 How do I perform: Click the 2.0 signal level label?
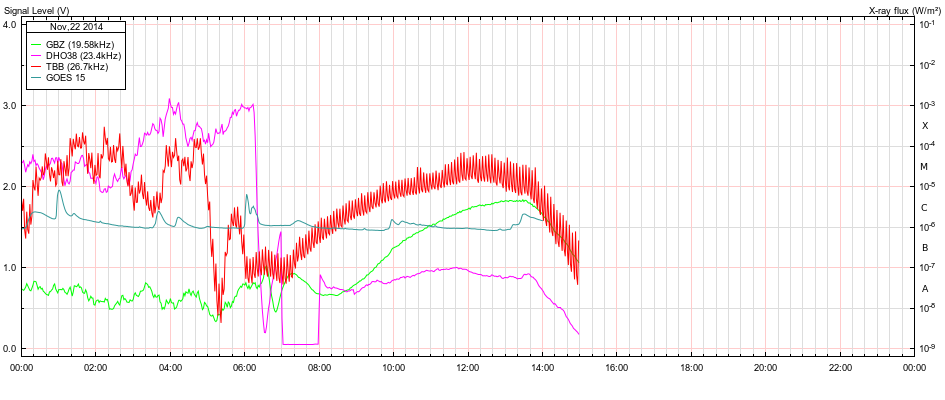tap(10, 187)
